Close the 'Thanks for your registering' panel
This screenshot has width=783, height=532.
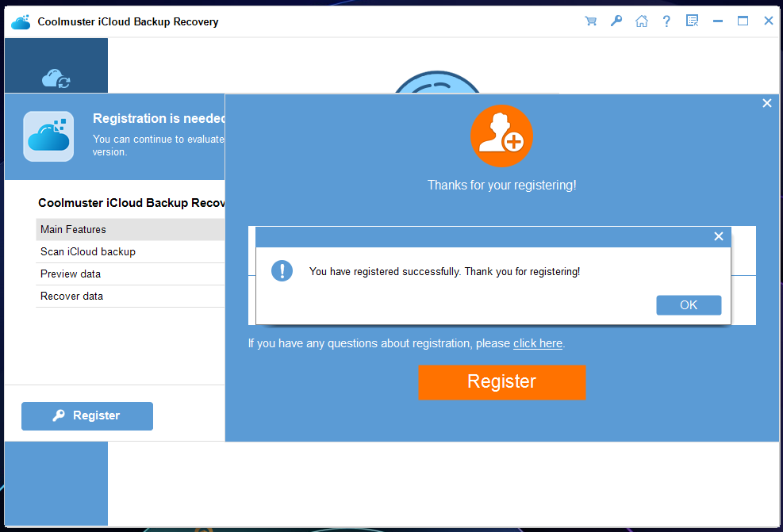[x=766, y=103]
